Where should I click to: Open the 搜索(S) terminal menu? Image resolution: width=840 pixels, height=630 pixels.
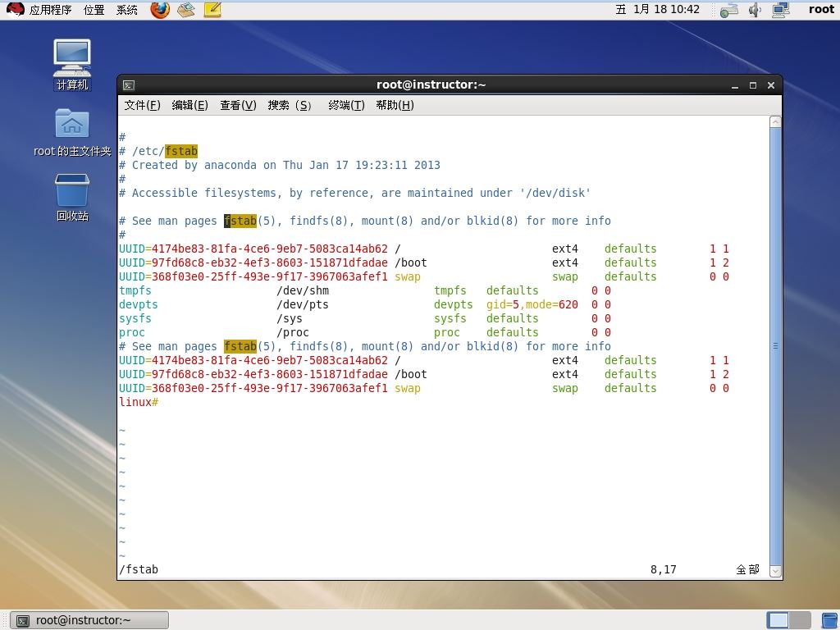[x=290, y=105]
